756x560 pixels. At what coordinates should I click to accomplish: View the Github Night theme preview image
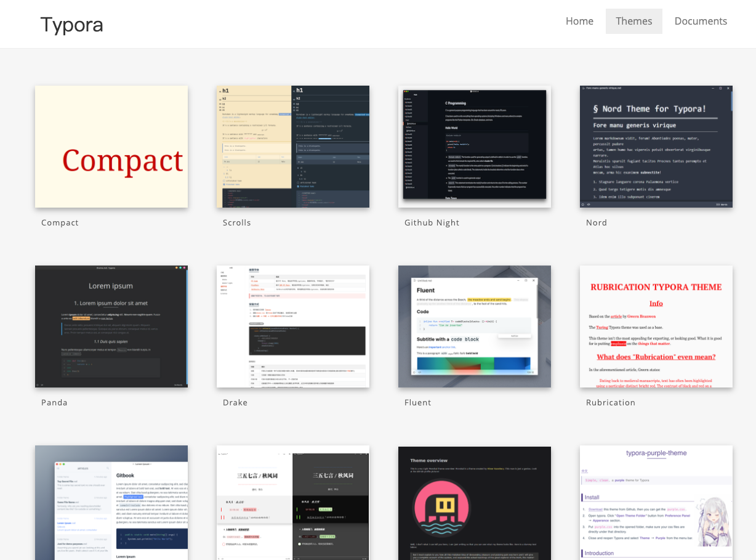(475, 147)
